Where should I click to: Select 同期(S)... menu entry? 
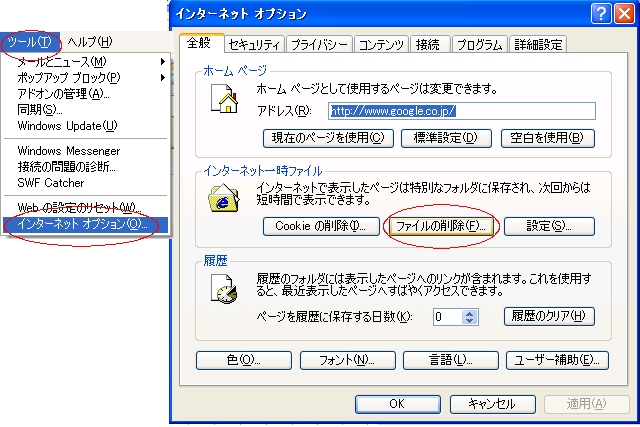click(x=85, y=109)
